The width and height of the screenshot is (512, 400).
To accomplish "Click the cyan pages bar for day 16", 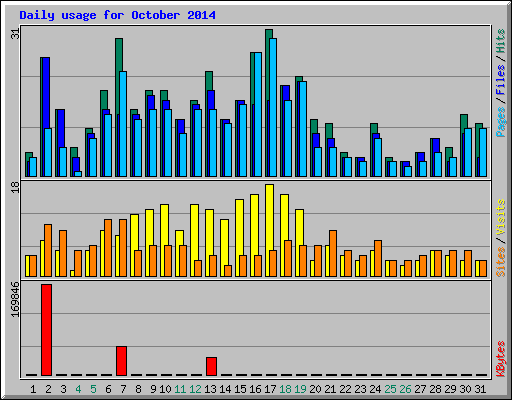I will tap(258, 114).
